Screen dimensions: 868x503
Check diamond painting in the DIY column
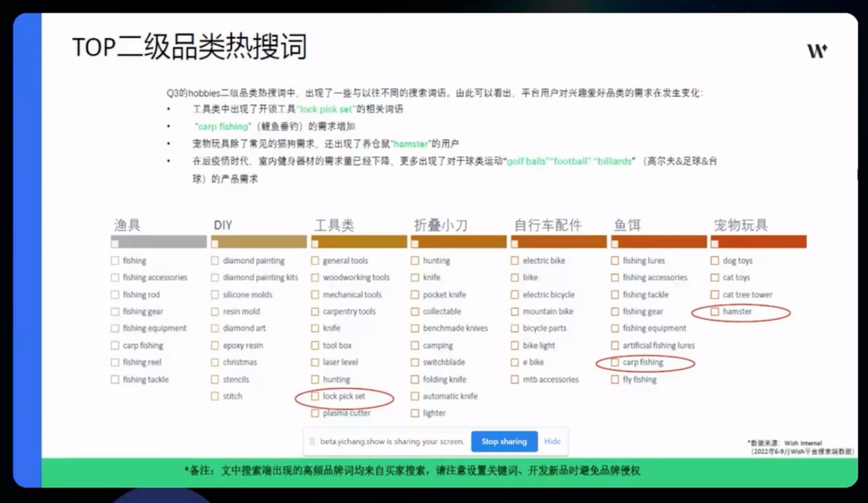tap(215, 260)
